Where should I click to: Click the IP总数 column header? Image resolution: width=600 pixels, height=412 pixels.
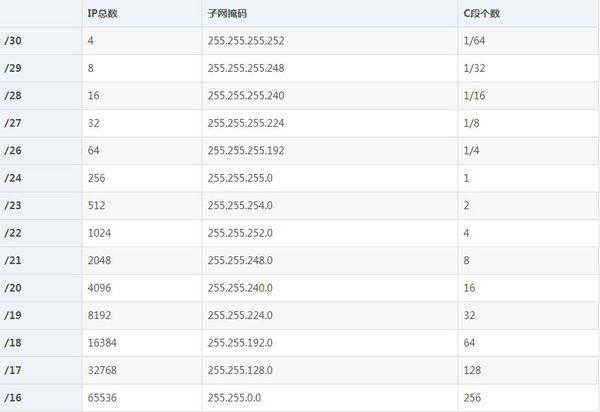(x=102, y=13)
